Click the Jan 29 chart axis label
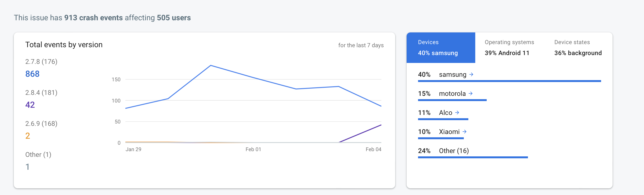 [133, 149]
